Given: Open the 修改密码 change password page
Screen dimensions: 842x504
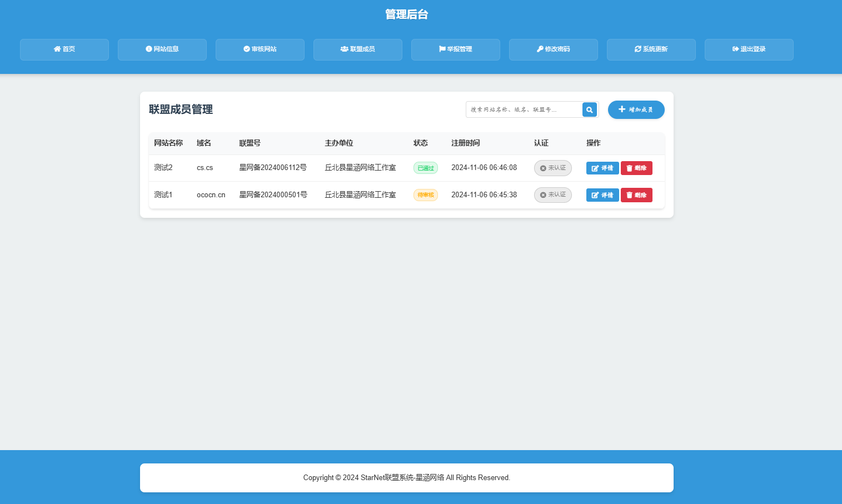Looking at the screenshot, I should (554, 49).
